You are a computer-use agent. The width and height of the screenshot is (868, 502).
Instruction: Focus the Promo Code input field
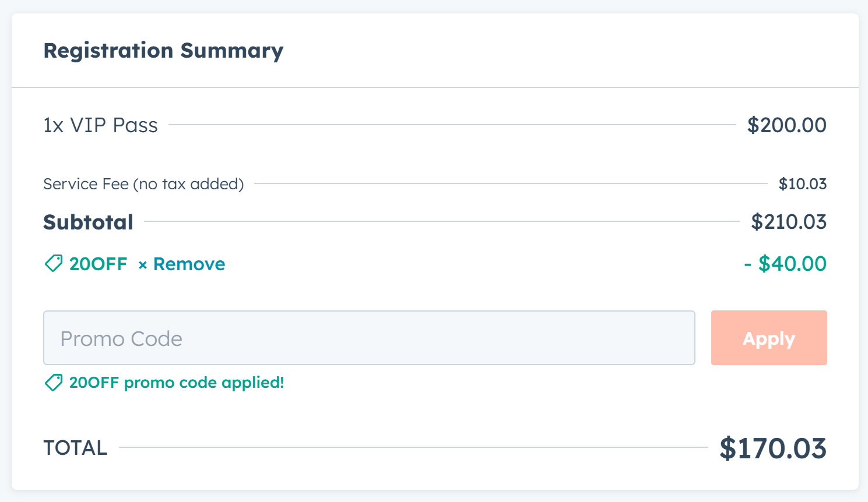[x=369, y=338]
